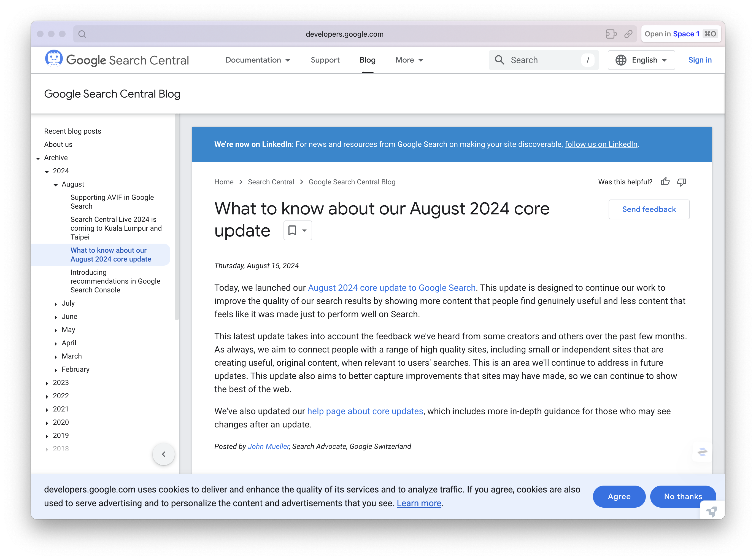This screenshot has height=560, width=756.
Task: Bookmark this article with the bookmark icon
Action: [292, 230]
